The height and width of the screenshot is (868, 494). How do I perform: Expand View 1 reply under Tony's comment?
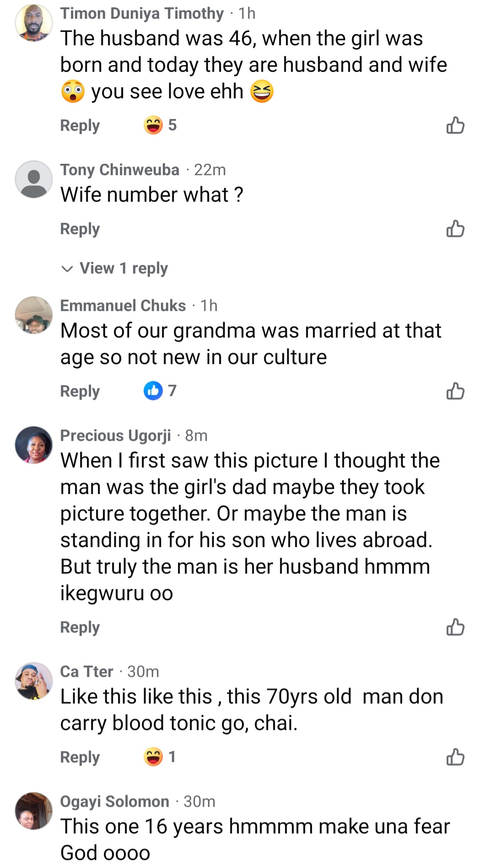115,268
